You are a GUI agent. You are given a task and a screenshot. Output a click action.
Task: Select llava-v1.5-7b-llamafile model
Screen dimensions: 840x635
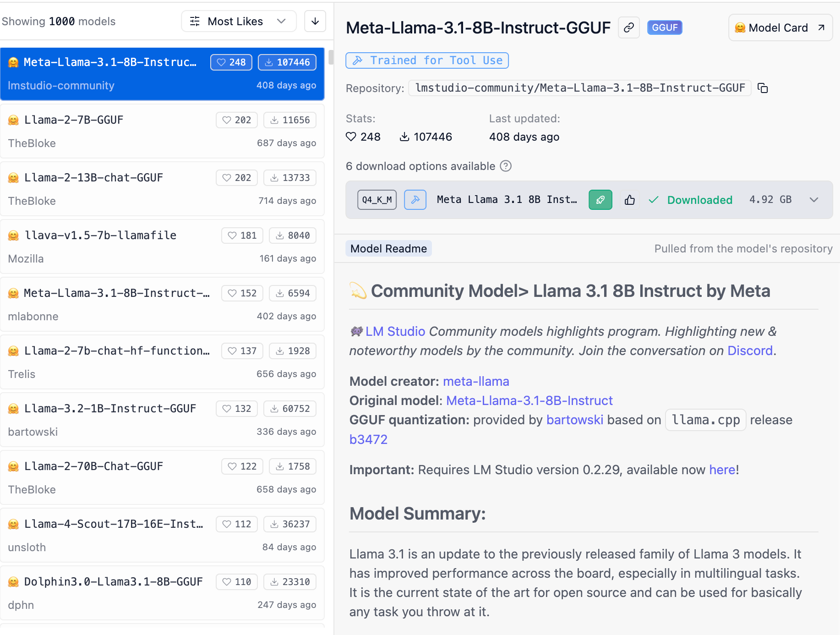162,246
